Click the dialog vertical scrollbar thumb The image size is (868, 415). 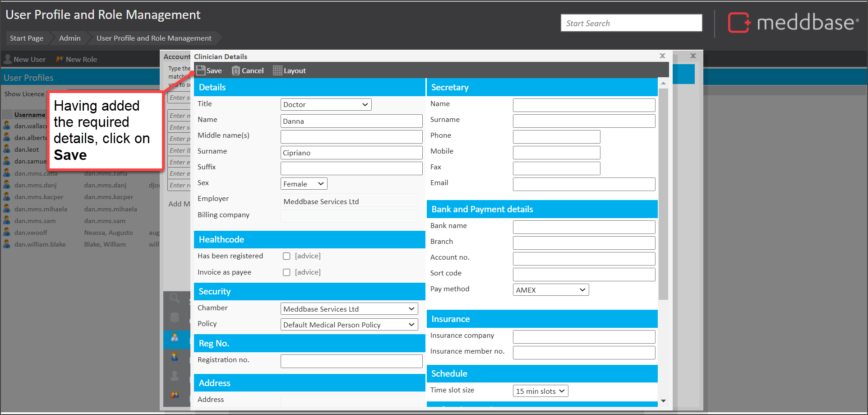[663, 194]
